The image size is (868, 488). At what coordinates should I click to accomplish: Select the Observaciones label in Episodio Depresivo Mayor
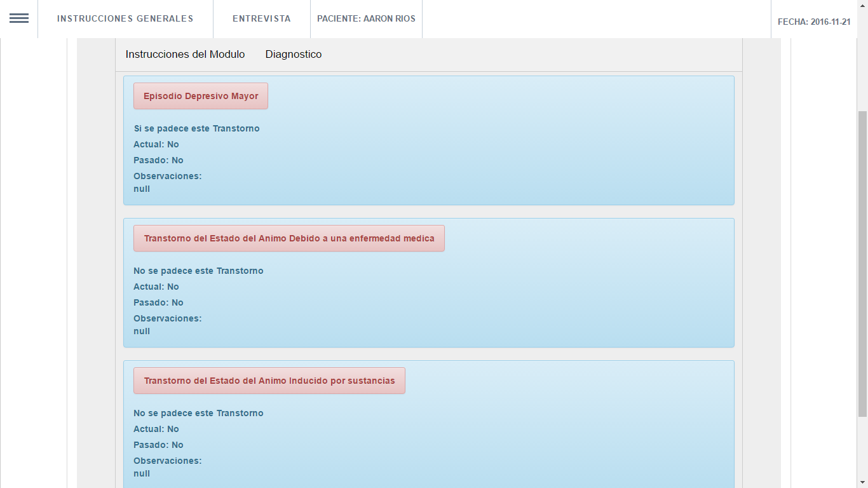click(167, 176)
